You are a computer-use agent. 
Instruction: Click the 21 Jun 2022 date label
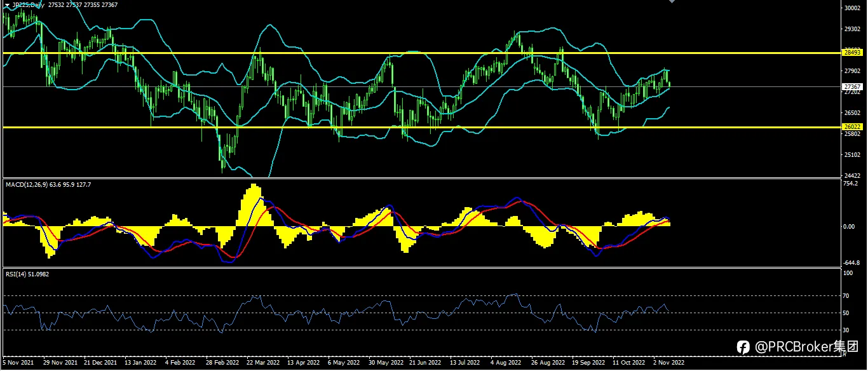(425, 363)
